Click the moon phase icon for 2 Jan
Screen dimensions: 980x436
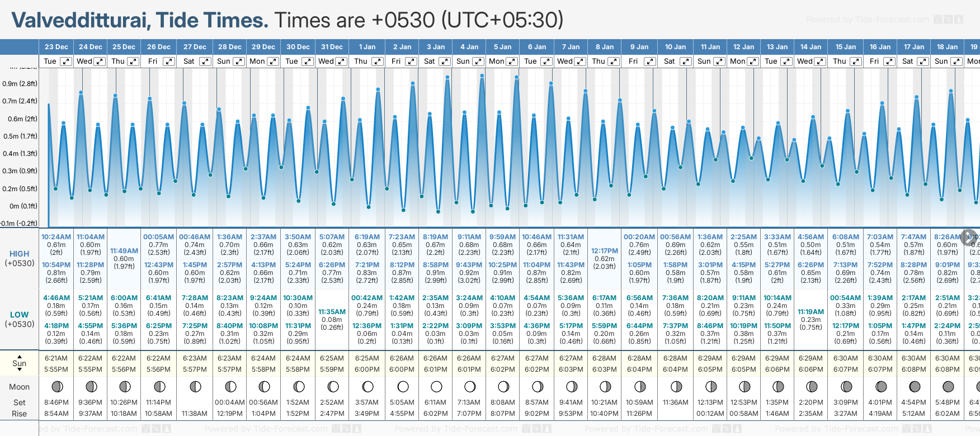coord(402,386)
